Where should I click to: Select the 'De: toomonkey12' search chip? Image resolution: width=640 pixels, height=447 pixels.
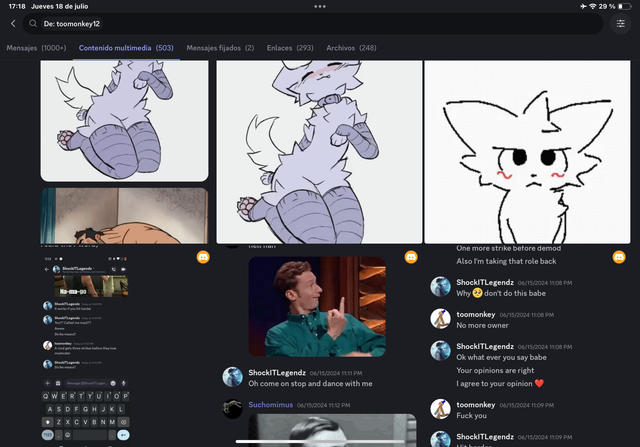click(x=72, y=24)
